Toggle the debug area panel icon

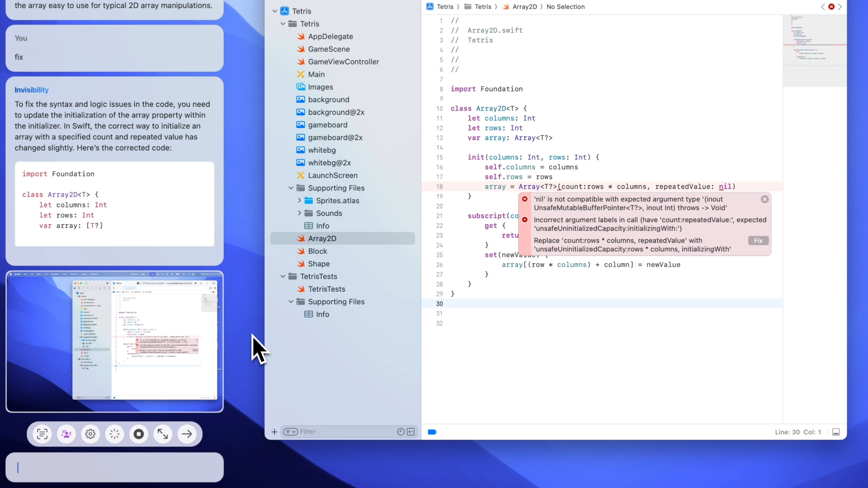[836, 432]
